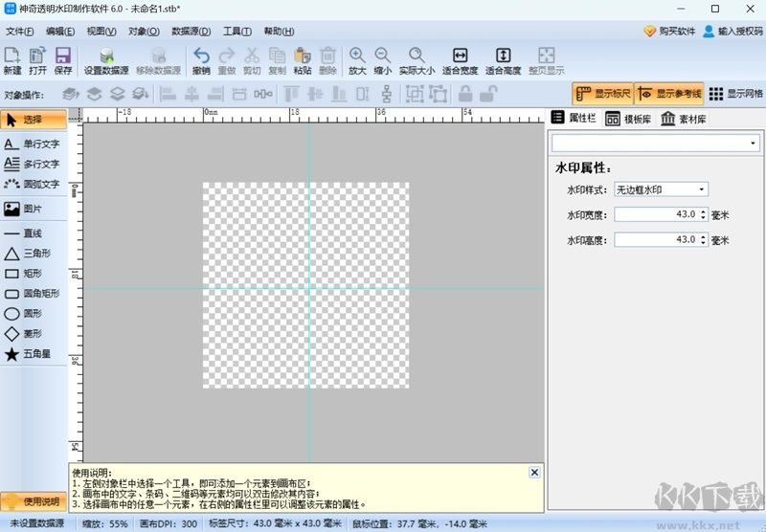Viewport: 766px width, 532px height.
Task: Toggle 显示网格 grid display
Action: 735,94
